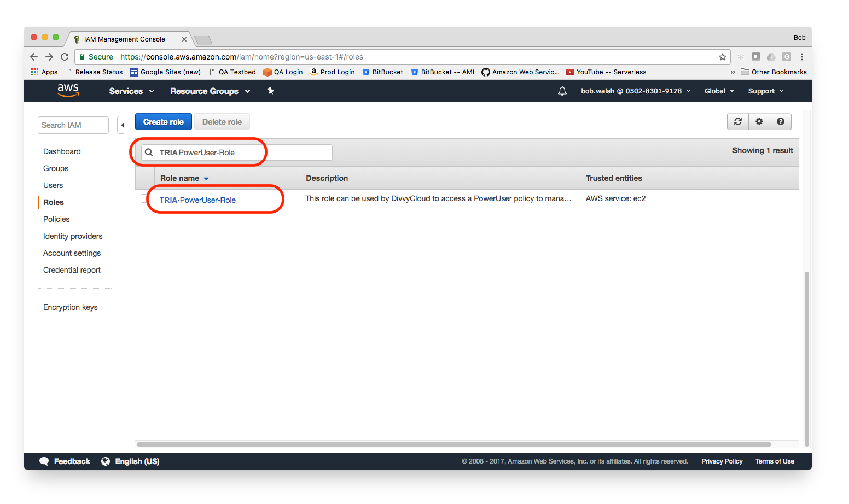
Task: Open the Terms of Use link
Action: click(775, 461)
